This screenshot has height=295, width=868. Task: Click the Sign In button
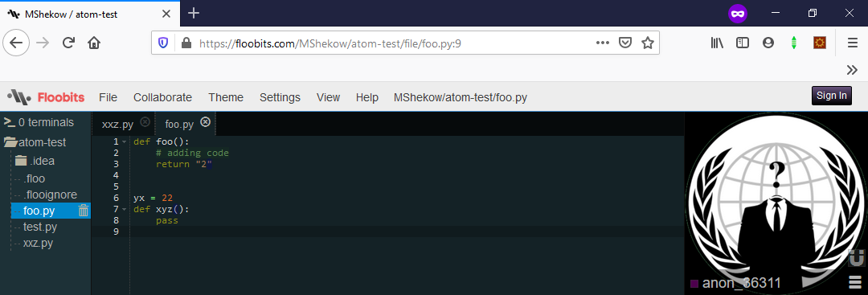pos(832,95)
